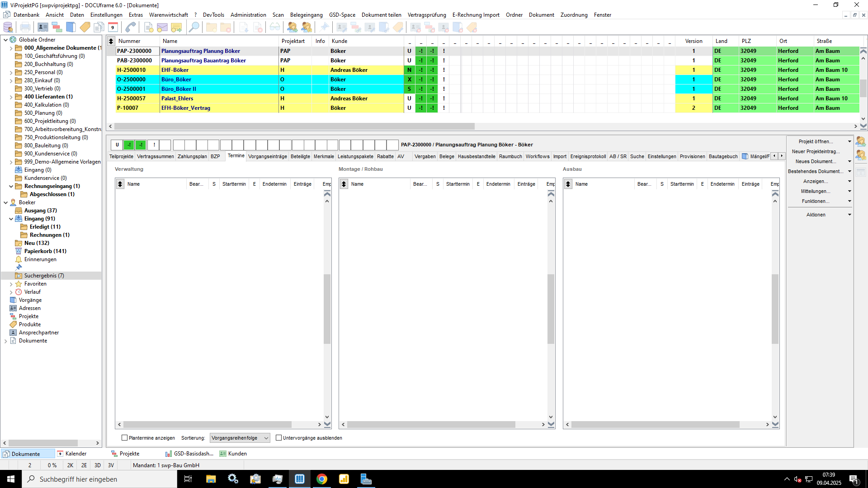The width and height of the screenshot is (868, 488).
Task: Switch to the Zahlungsplan tab
Action: (192, 156)
